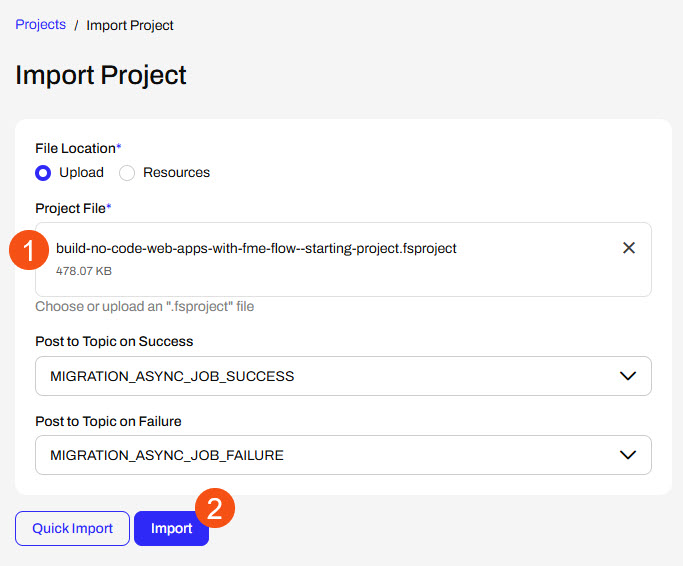
Task: Go to Projects via breadcrumb link
Action: tap(40, 25)
